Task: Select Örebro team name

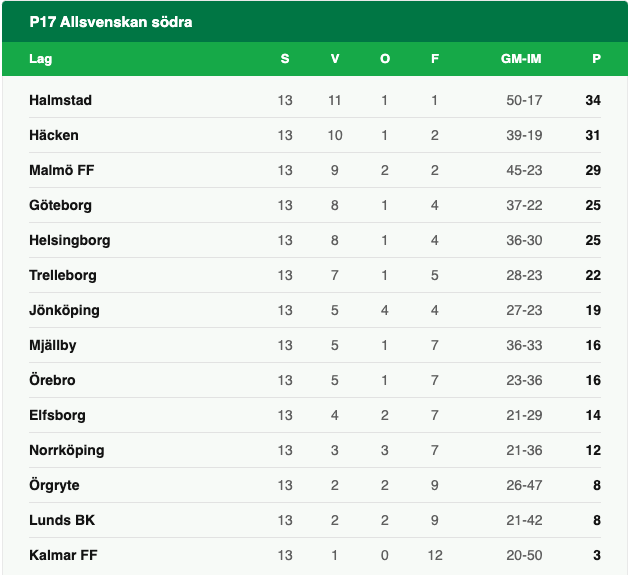Action: tap(52, 380)
